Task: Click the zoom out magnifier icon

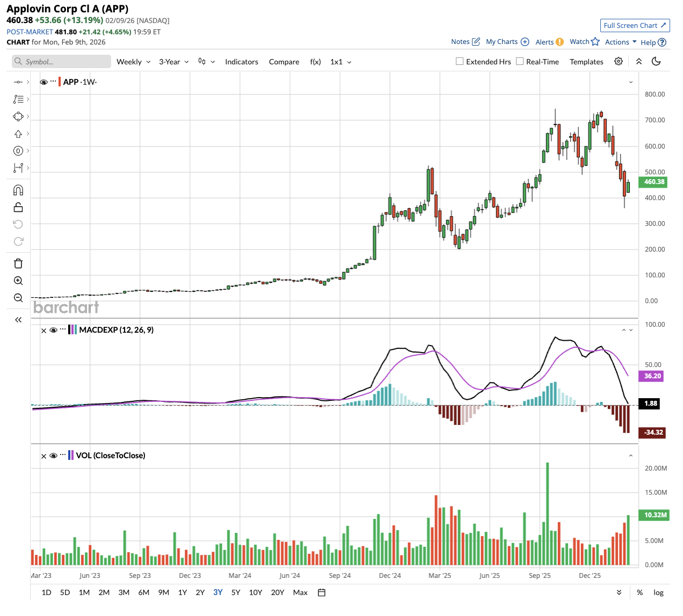Action: (18, 298)
